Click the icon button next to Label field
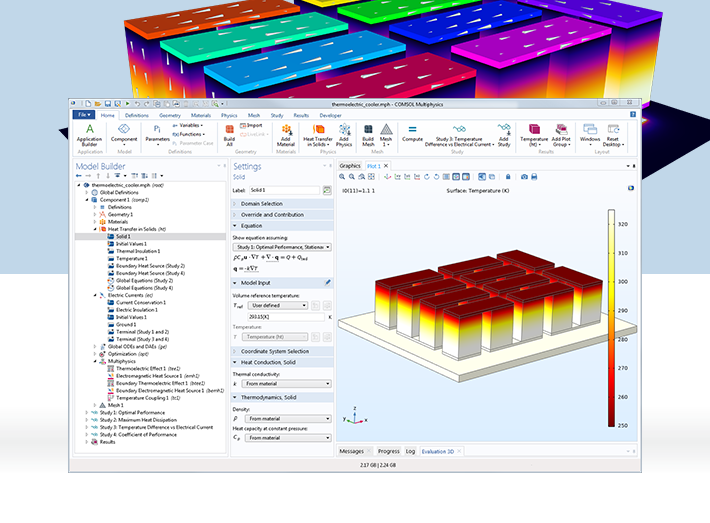This screenshot has width=710, height=523. click(x=327, y=190)
